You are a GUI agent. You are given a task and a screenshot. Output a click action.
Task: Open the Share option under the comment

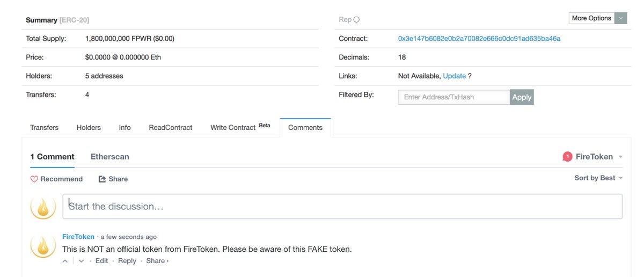157,261
